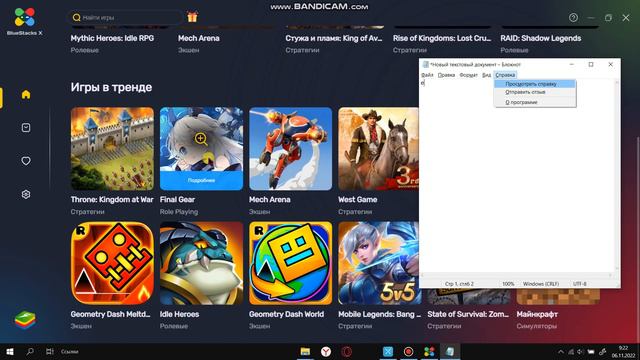Click the RAID: Shadow Legends title

click(x=541, y=38)
